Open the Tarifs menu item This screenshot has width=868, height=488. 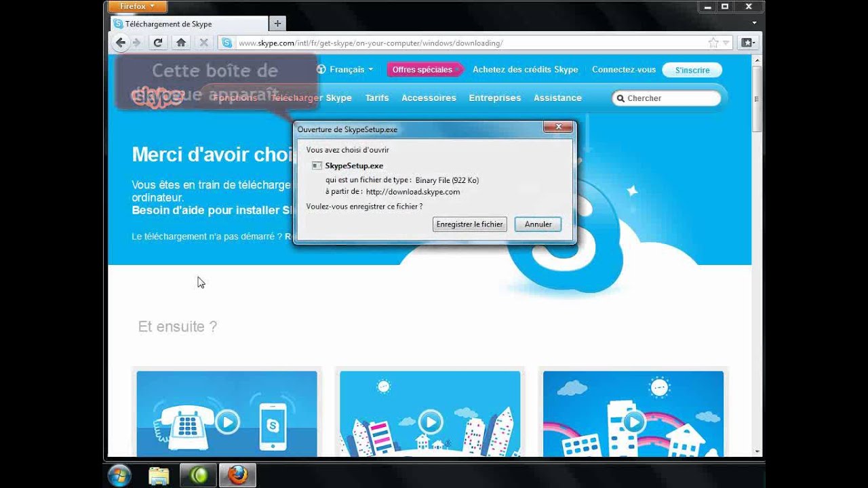pos(377,98)
